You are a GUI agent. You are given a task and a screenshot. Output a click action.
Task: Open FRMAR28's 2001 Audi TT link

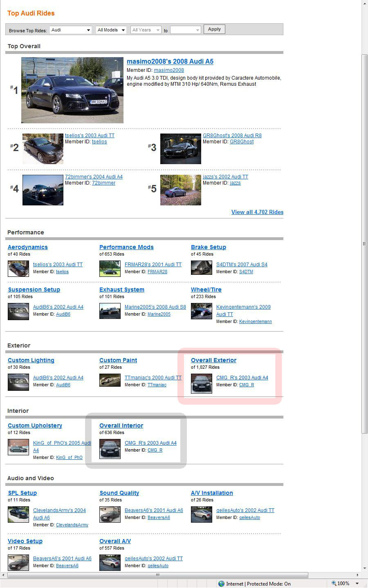153,265
